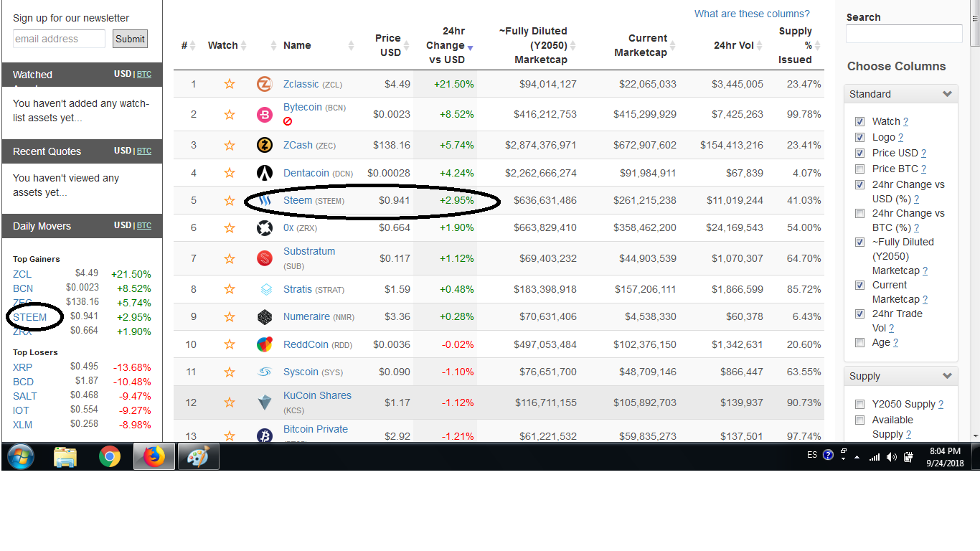Click the volume icon in system tray
The width and height of the screenshot is (980, 551).
891,457
